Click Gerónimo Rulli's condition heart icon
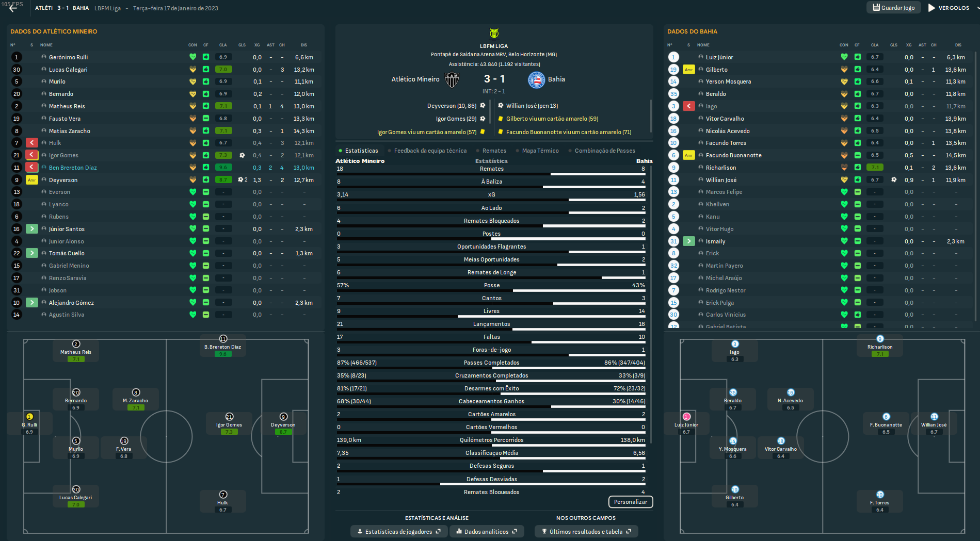Screen dimensions: 980x541 click(x=192, y=57)
